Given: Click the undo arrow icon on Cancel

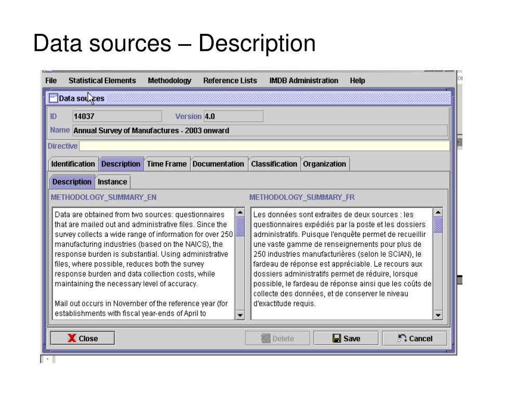Looking at the screenshot, I should click(402, 338).
